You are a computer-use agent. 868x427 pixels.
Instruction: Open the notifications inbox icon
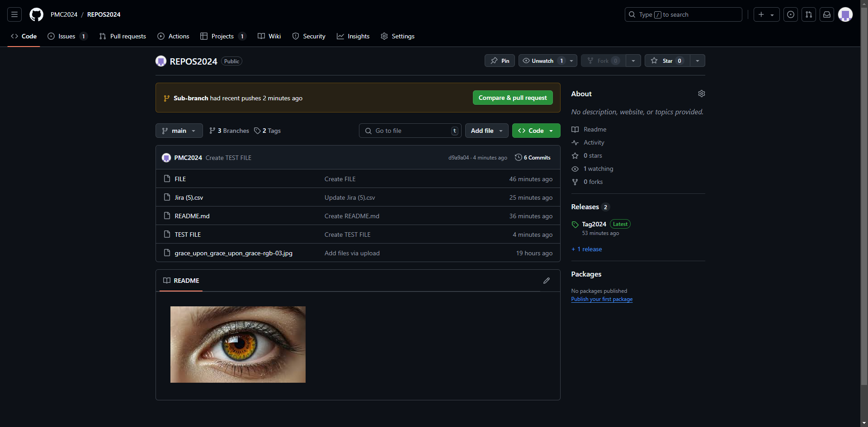pyautogui.click(x=826, y=14)
